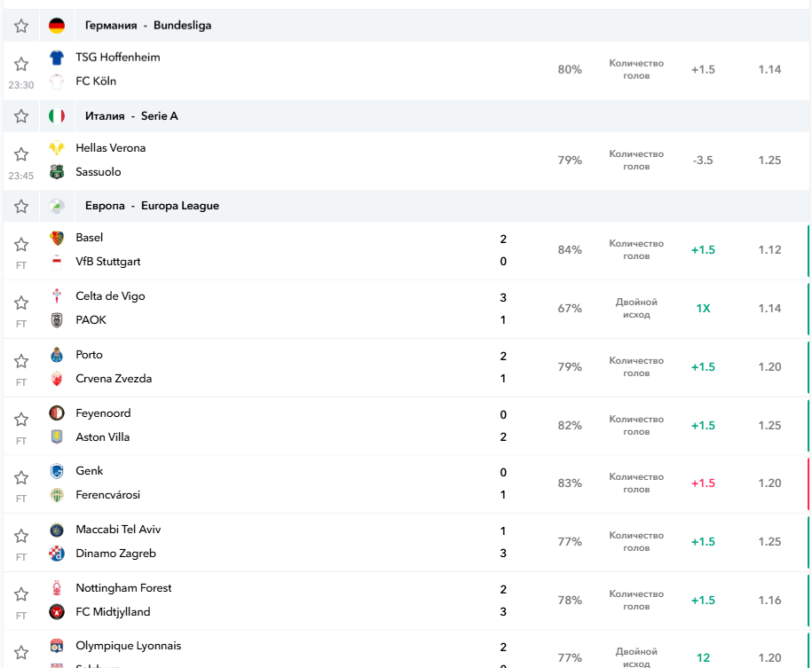Image resolution: width=812 pixels, height=668 pixels.
Task: Click the Europa League logo icon
Action: tap(57, 206)
